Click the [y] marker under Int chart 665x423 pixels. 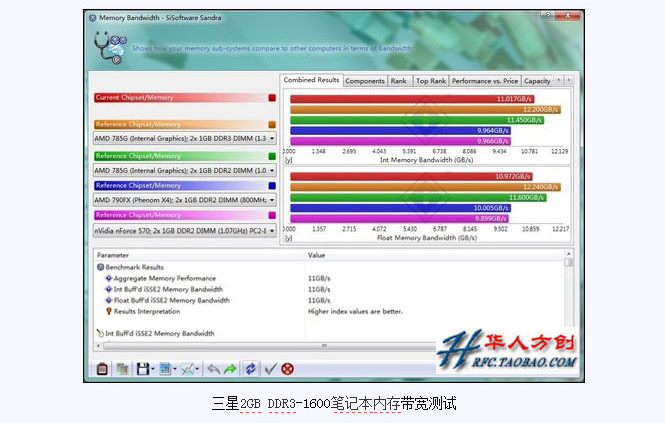point(288,160)
